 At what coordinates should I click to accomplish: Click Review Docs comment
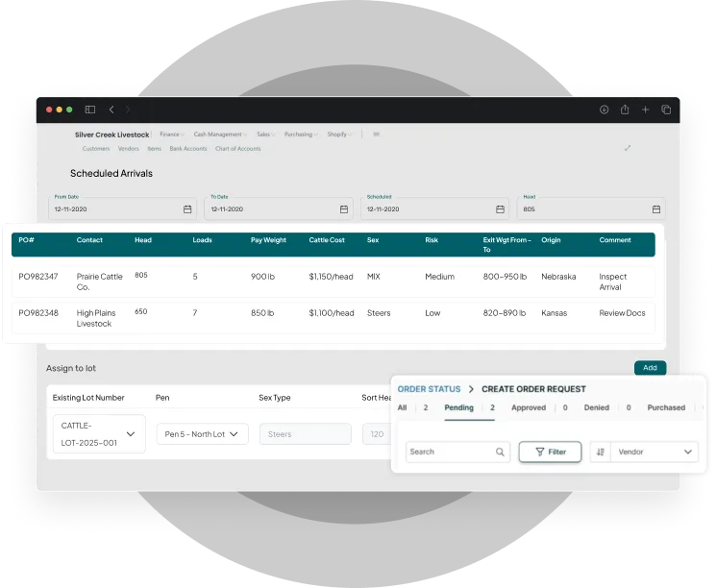622,313
